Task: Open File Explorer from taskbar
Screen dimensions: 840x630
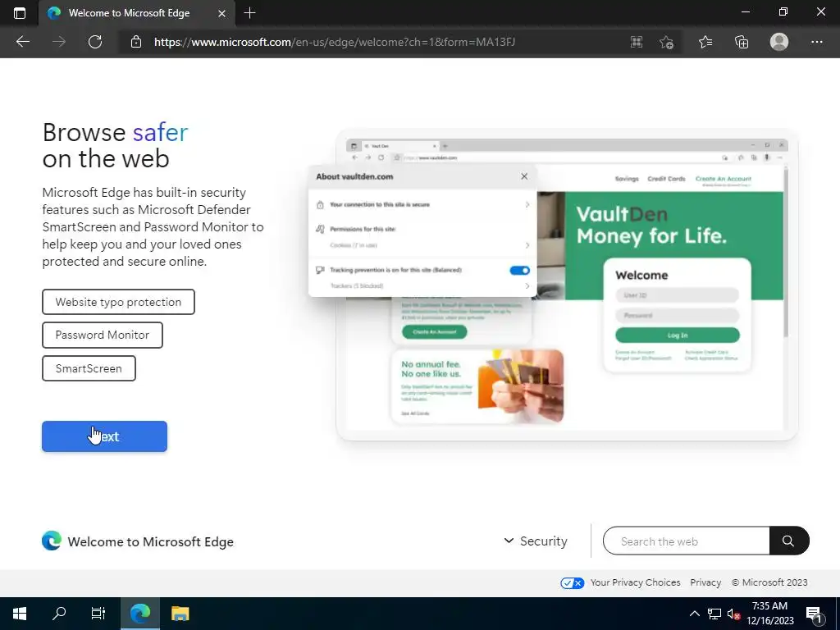Action: (x=180, y=614)
